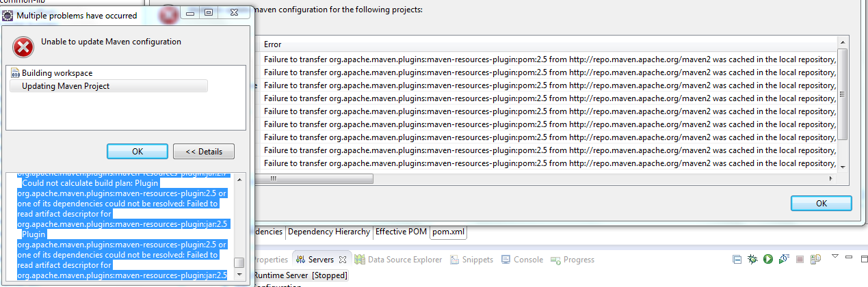Click the Stop server icon
This screenshot has width=868, height=287.
click(x=799, y=260)
